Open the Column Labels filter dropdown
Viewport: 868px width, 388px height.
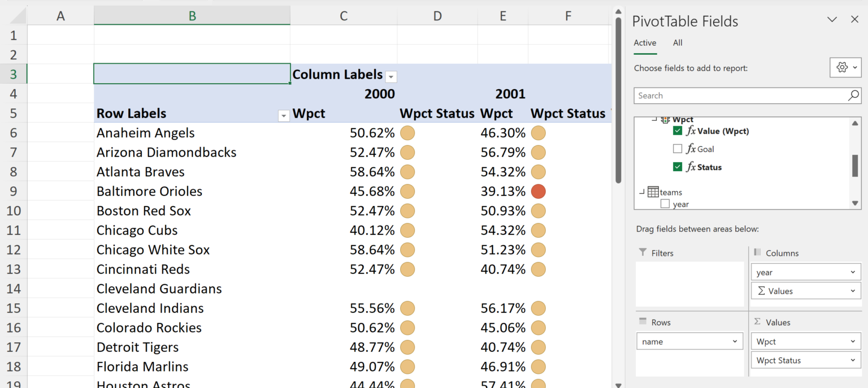(391, 76)
